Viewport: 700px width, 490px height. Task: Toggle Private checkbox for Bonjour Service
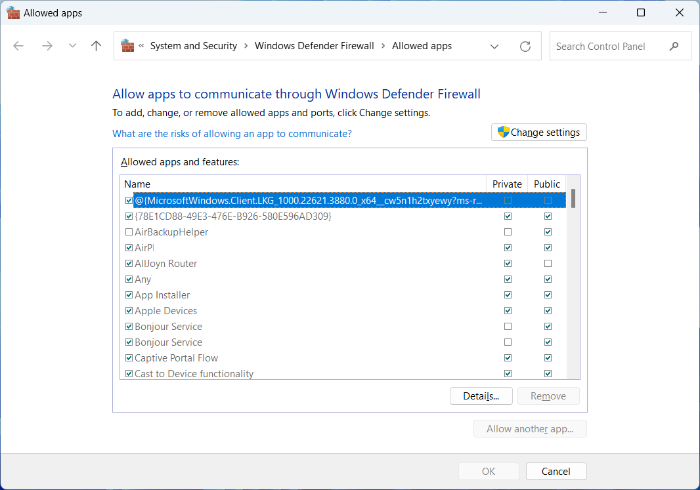point(507,327)
